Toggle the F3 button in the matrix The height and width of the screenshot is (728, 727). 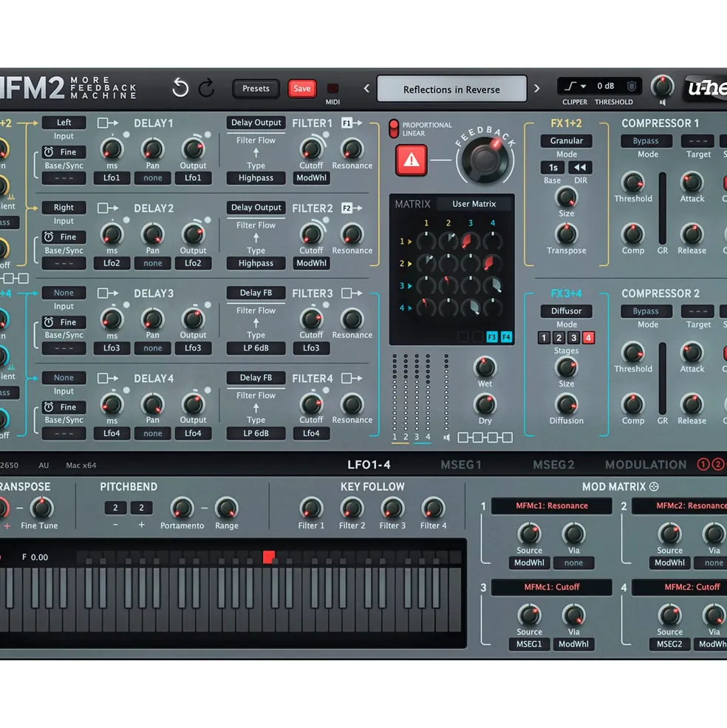pyautogui.click(x=491, y=336)
